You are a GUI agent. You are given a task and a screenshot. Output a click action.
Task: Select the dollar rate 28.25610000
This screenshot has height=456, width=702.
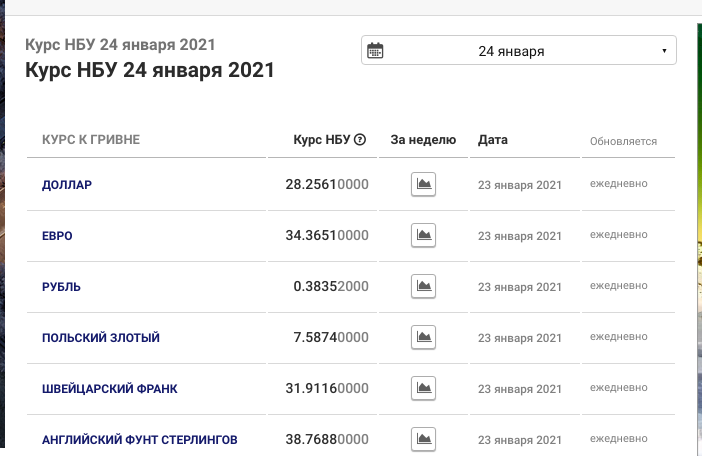click(x=327, y=184)
